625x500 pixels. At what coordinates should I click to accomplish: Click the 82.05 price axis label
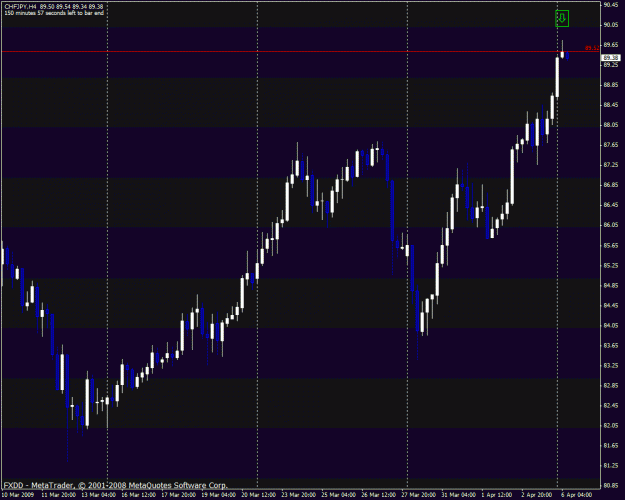(x=611, y=425)
